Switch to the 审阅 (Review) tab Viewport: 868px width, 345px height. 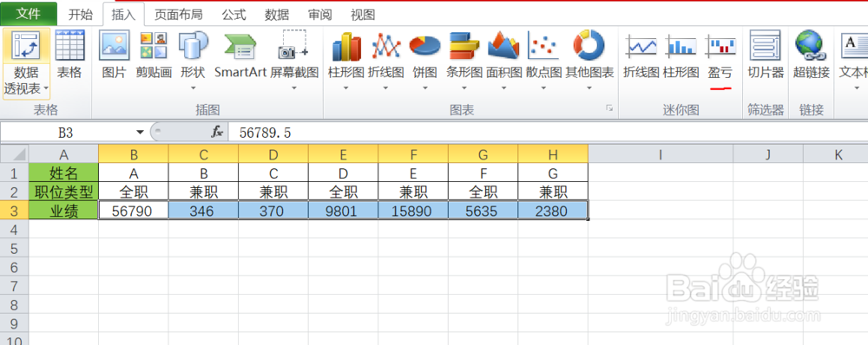319,15
